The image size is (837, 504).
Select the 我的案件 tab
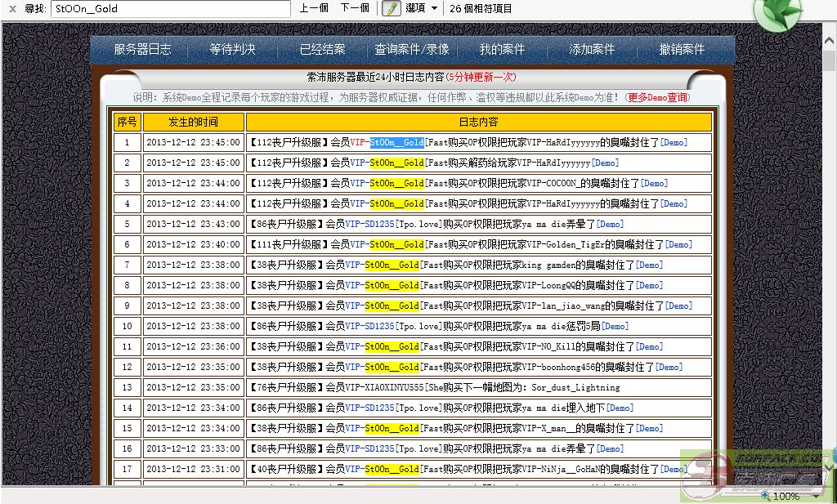(x=502, y=49)
